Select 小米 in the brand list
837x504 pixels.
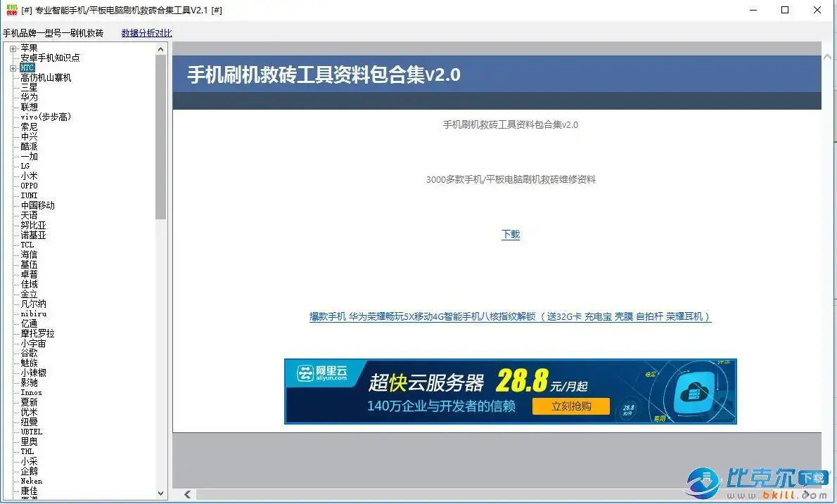(29, 176)
